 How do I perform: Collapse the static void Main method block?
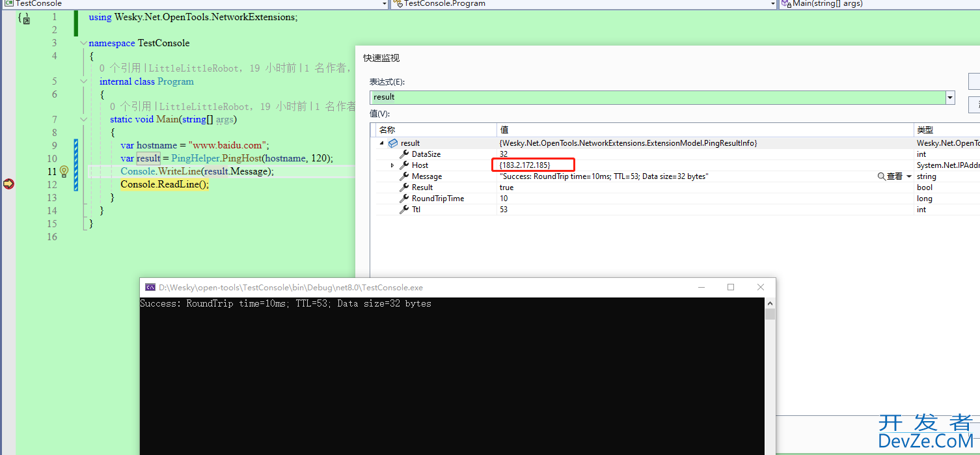[83, 120]
